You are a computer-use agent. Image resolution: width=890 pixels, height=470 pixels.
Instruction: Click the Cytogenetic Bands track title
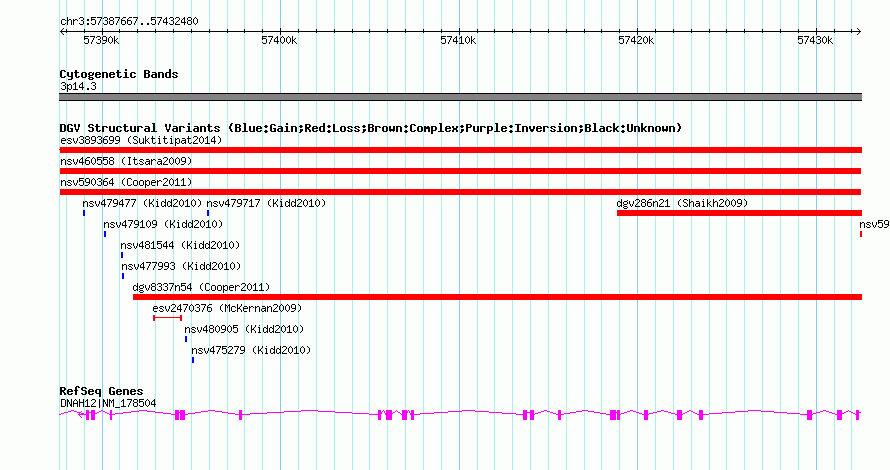(x=119, y=74)
